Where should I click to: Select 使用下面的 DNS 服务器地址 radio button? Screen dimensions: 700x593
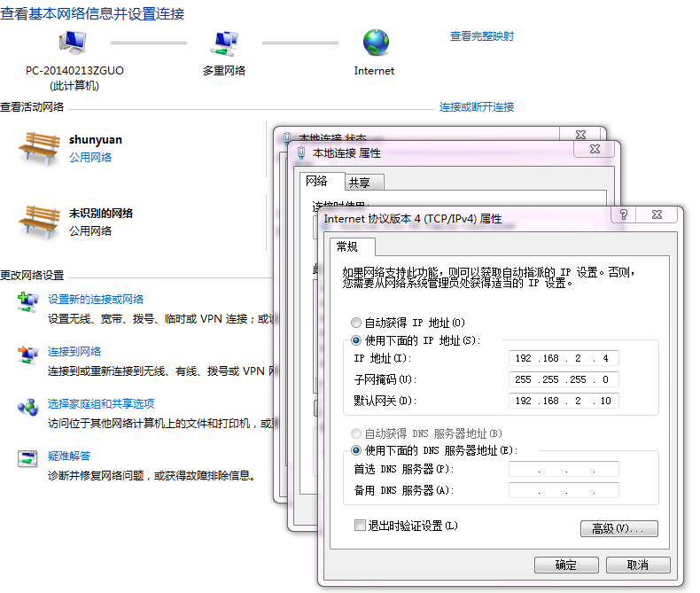click(356, 450)
